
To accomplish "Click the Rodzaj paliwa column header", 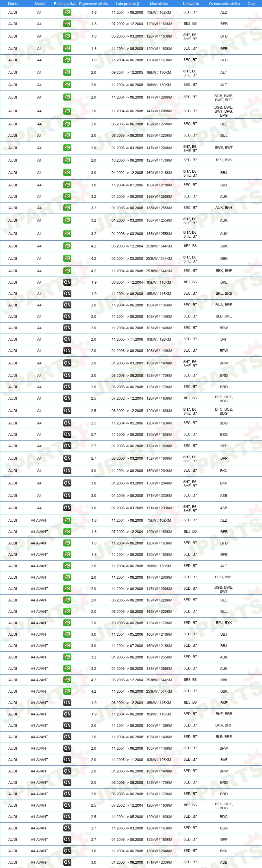I will (x=65, y=4).
